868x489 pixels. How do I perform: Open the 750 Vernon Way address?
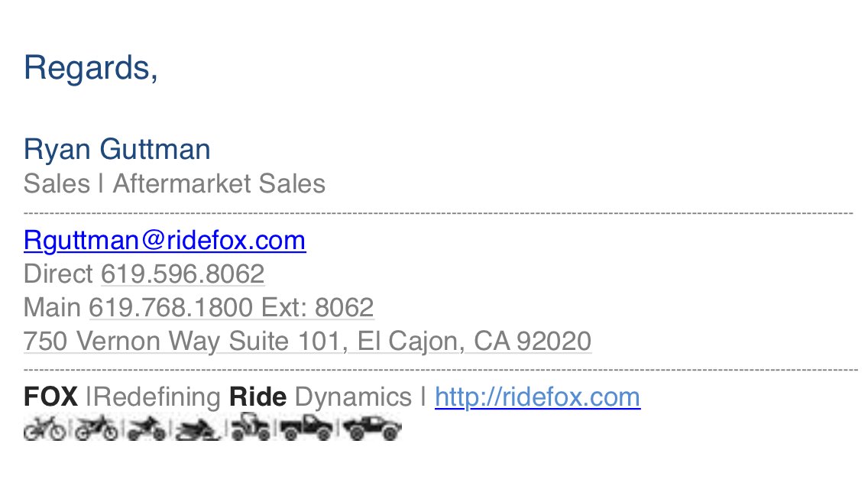307,341
